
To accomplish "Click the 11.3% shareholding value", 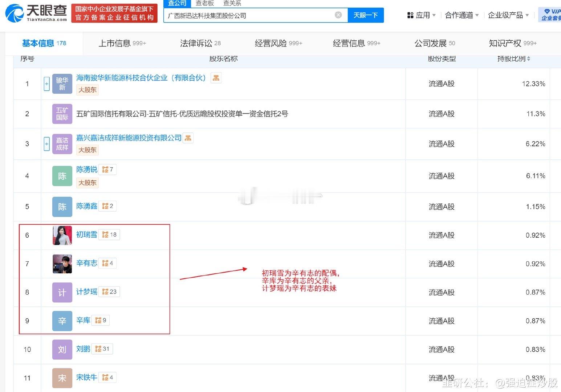I will pos(536,114).
